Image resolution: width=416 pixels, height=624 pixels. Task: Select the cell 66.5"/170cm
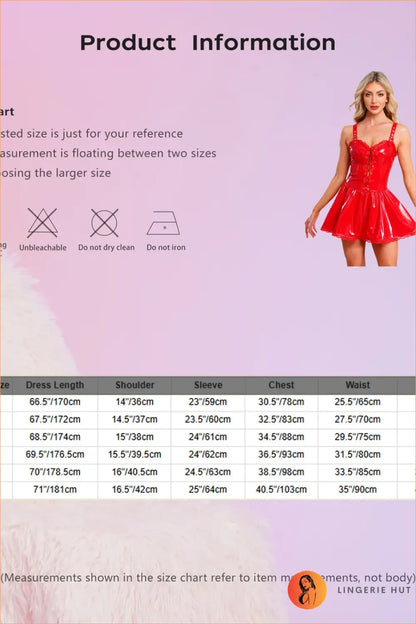pyautogui.click(x=55, y=402)
